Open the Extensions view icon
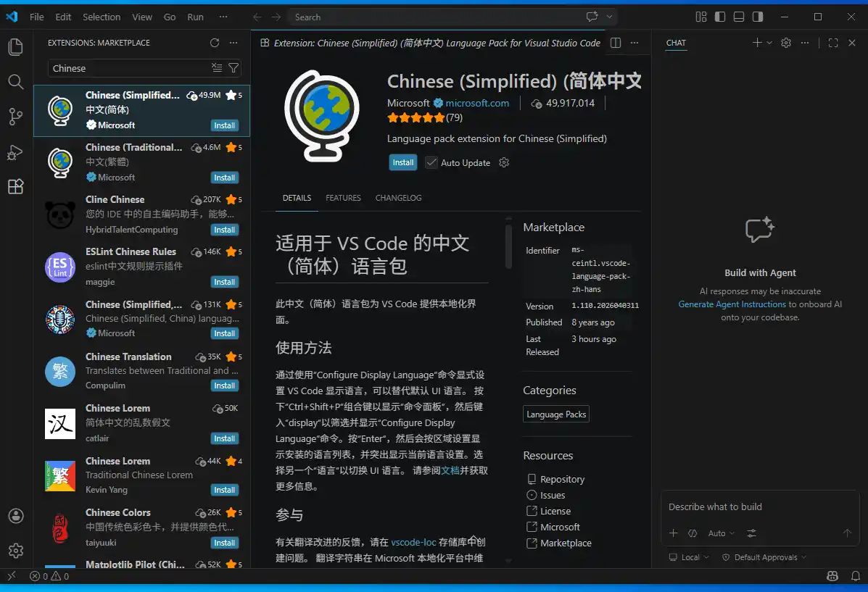Image resolution: width=868 pixels, height=592 pixels. click(15, 186)
